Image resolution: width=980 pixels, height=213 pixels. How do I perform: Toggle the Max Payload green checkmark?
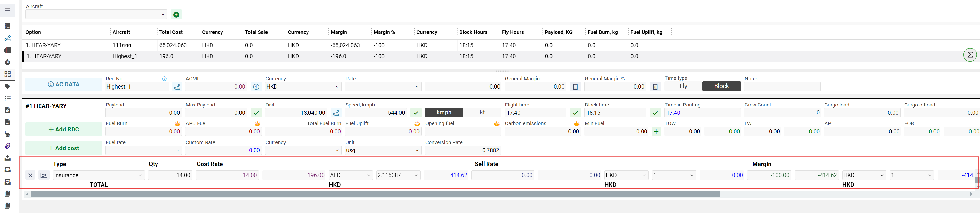tap(256, 113)
